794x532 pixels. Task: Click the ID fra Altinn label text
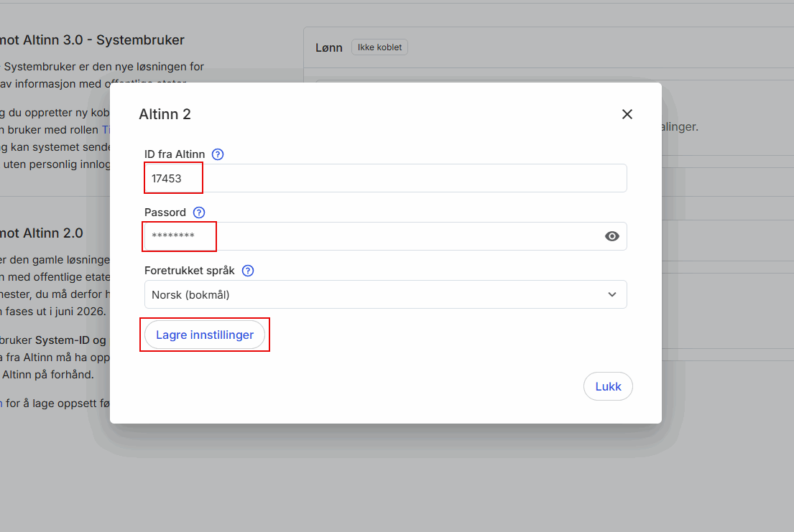coord(175,154)
